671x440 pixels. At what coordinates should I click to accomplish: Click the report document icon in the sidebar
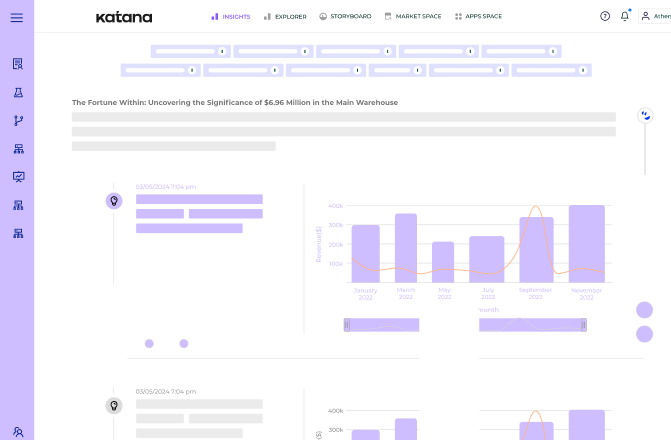18,64
